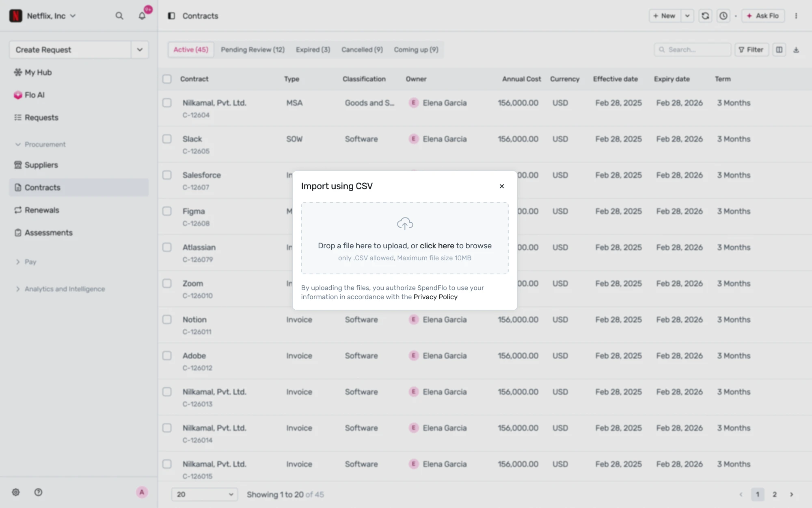Check the Zoom row checkbox
The image size is (812, 508).
click(x=167, y=284)
